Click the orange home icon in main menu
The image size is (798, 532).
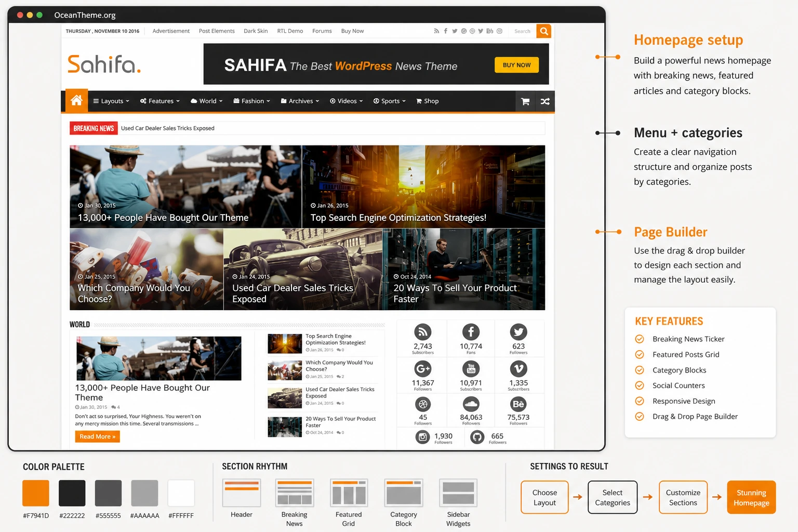[x=76, y=101]
